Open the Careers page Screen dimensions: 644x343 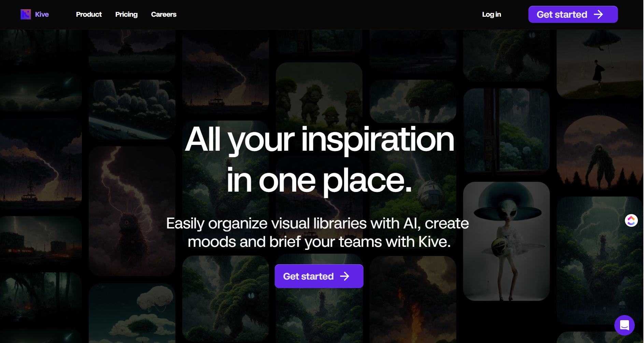coord(163,14)
